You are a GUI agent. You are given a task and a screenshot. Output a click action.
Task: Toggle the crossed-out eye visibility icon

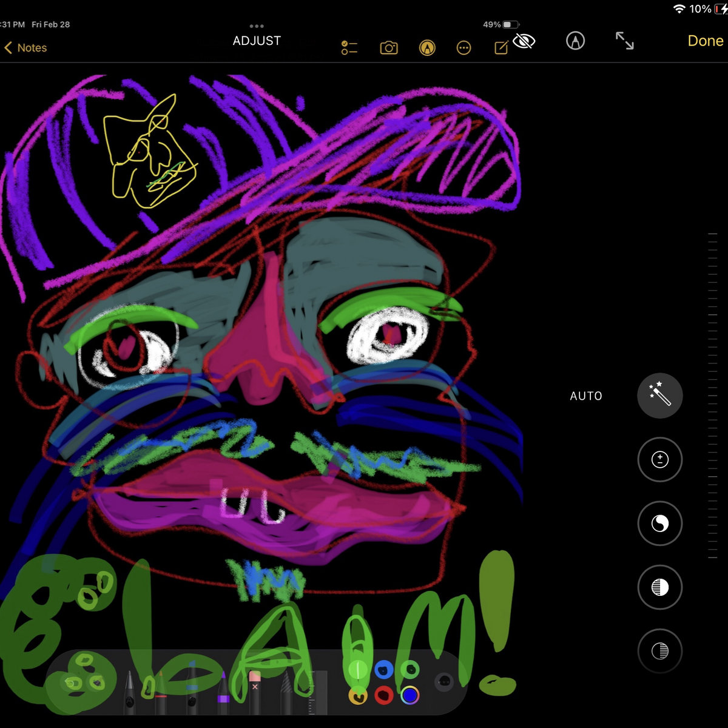[x=524, y=41]
